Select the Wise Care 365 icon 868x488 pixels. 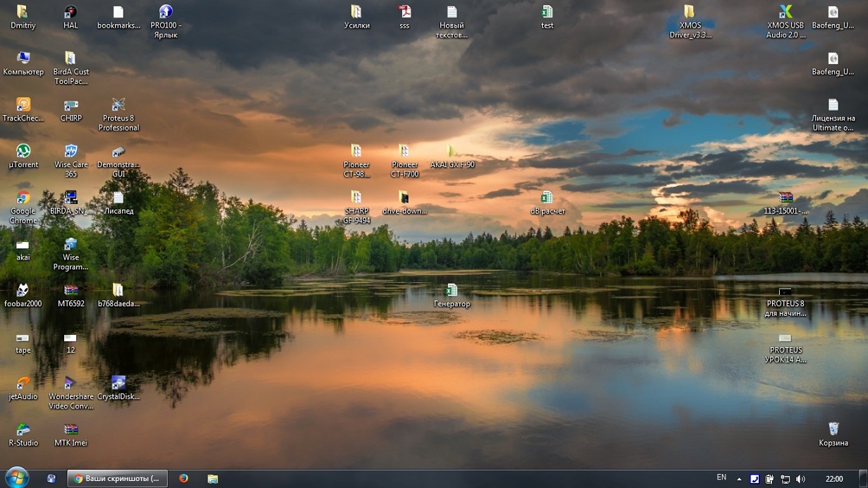[x=71, y=152]
